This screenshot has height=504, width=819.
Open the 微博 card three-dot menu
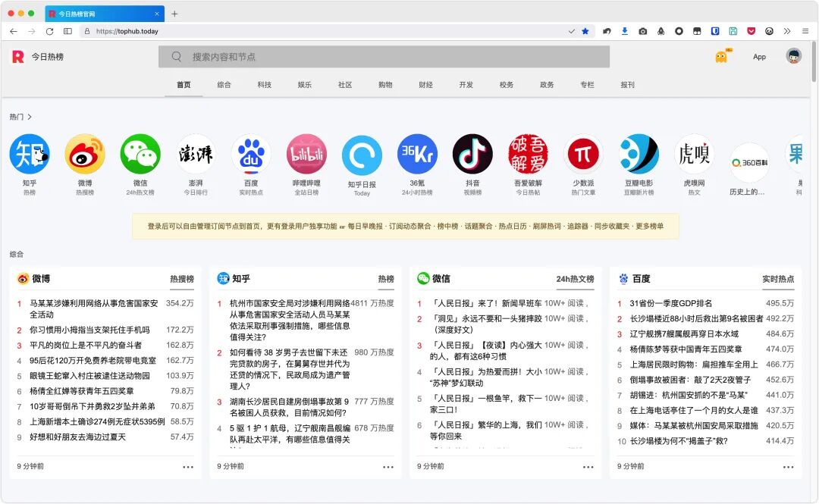[188, 467]
